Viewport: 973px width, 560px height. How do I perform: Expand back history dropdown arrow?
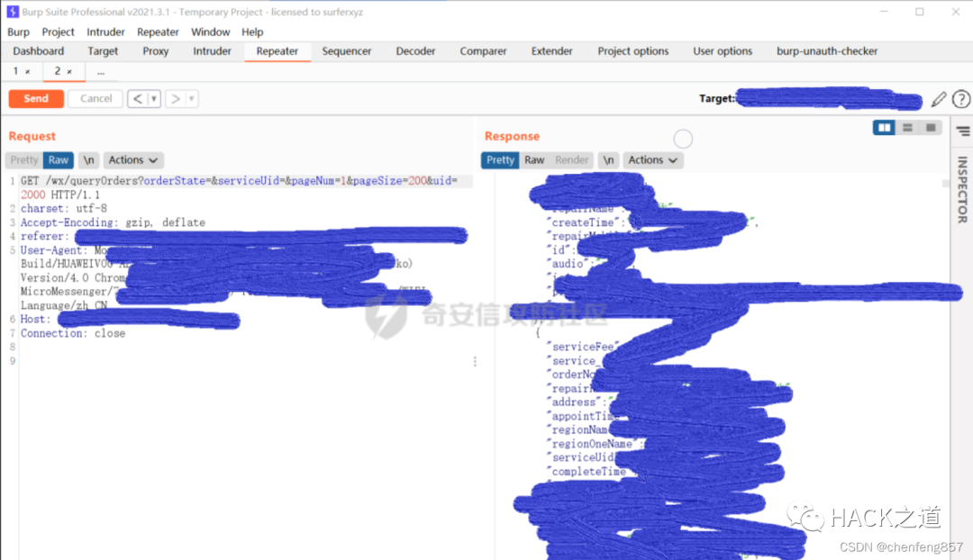pos(154,99)
